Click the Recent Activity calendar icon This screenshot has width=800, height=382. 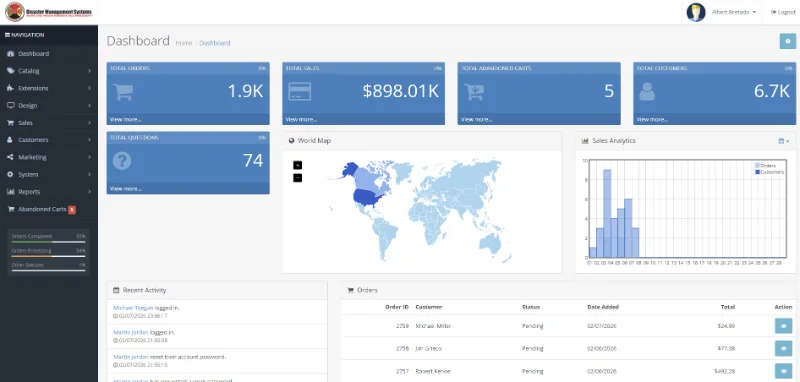[116, 290]
